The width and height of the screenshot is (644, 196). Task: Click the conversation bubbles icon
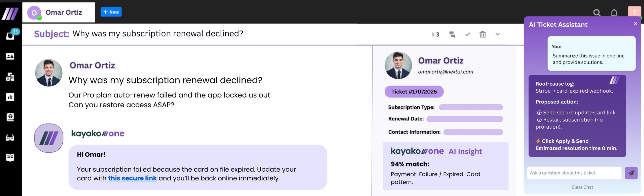452,35
